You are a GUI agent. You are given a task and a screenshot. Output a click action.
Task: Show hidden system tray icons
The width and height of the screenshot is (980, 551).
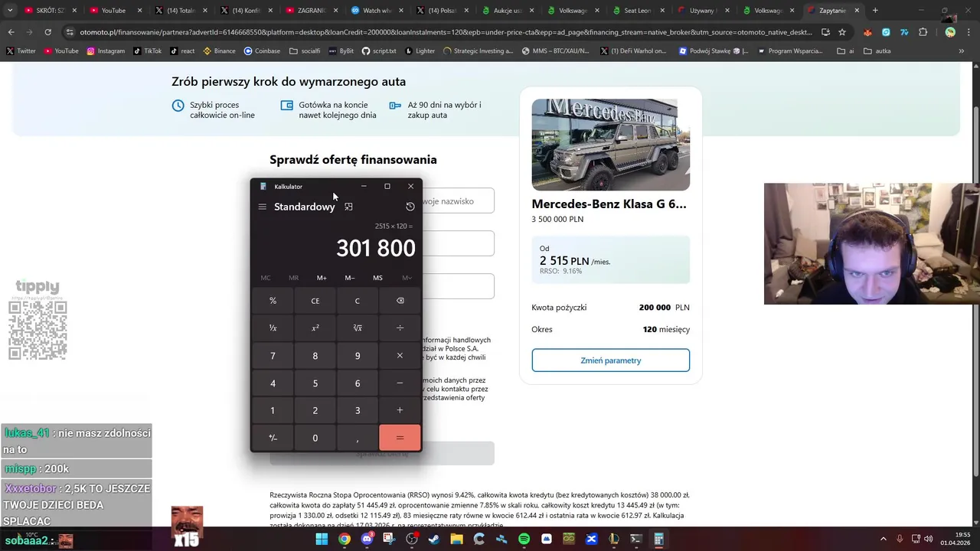click(x=884, y=540)
